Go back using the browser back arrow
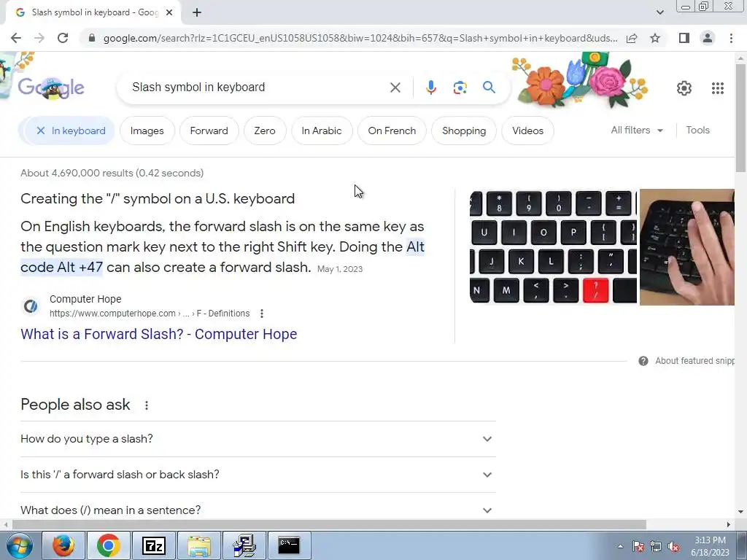This screenshot has height=560, width=747. point(16,38)
